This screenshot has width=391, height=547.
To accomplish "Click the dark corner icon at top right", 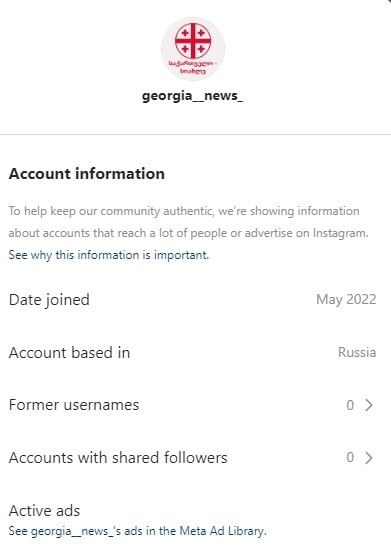I will (389, 1).
